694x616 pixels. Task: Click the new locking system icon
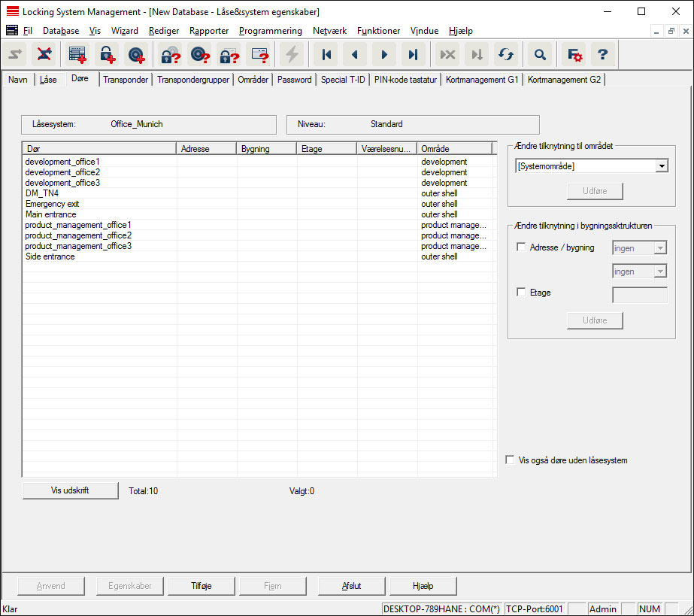click(77, 54)
